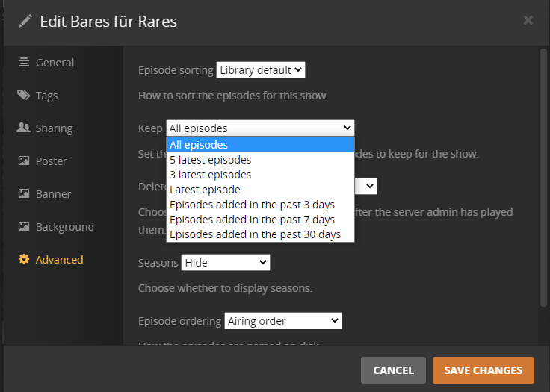Open the Seasons Hide dropdown

[226, 263]
